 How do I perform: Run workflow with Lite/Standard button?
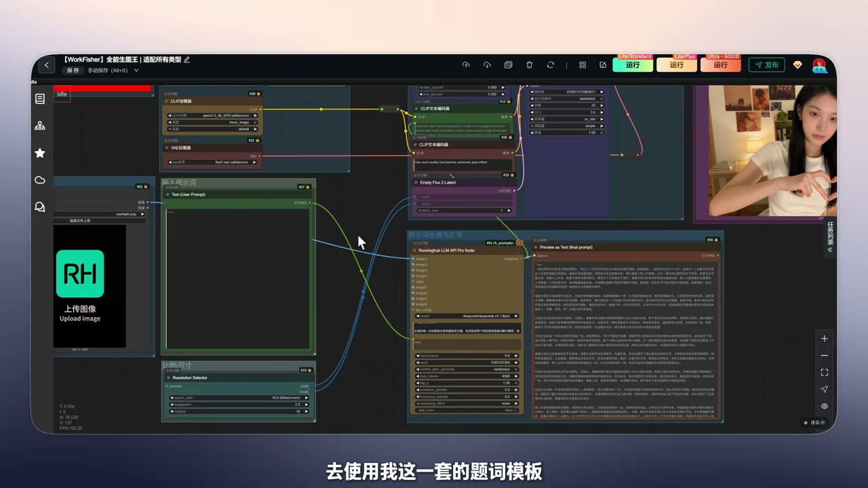[633, 65]
